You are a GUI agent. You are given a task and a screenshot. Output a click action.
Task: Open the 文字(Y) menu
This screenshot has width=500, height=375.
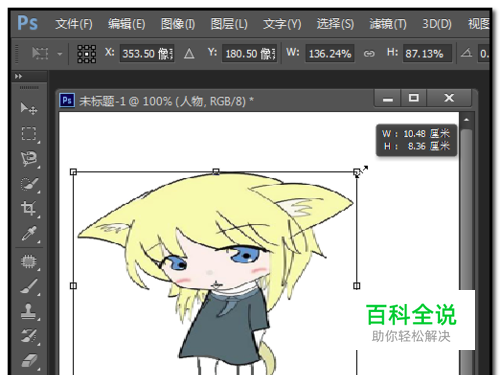click(x=282, y=24)
